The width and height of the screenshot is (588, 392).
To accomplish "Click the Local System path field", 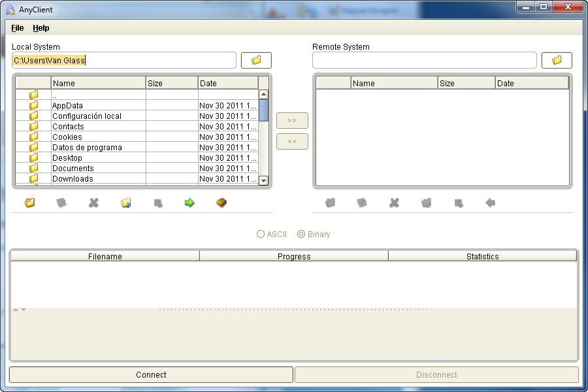I will [124, 60].
